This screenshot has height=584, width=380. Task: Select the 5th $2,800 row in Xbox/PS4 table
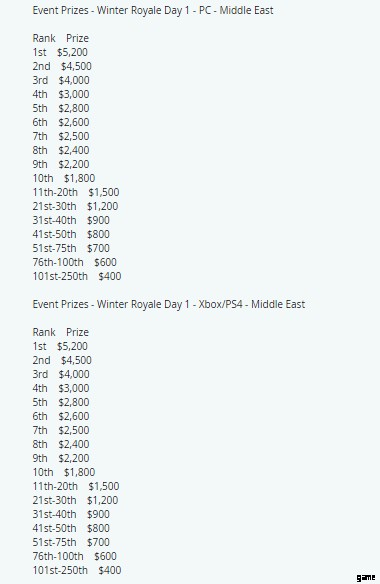tap(61, 402)
